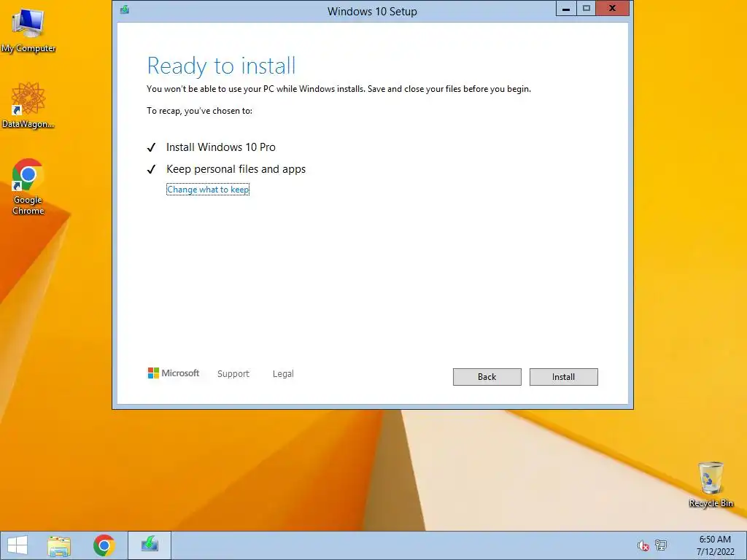
Task: Open Chrome from the taskbar
Action: coord(104,545)
